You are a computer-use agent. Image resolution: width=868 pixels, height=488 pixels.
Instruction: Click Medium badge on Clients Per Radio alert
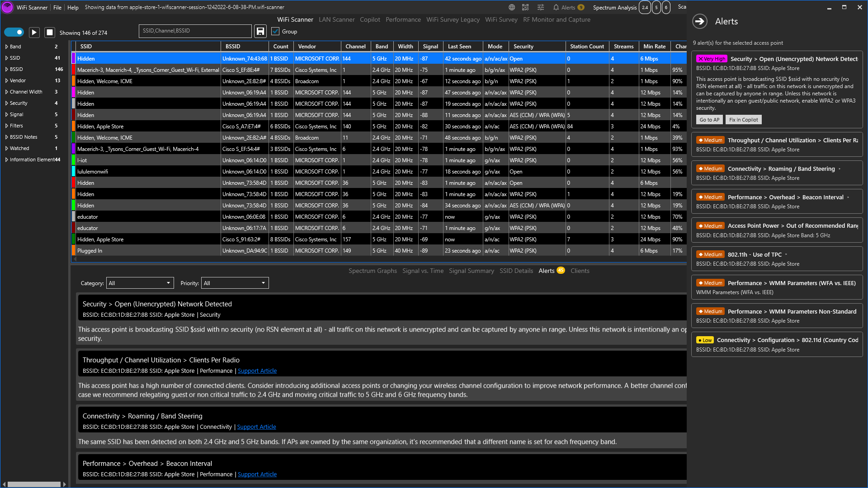point(710,140)
